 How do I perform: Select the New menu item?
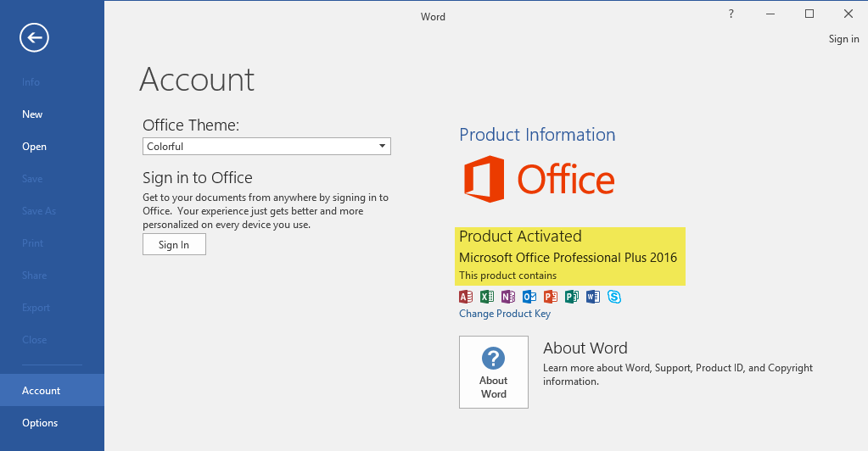(x=32, y=114)
